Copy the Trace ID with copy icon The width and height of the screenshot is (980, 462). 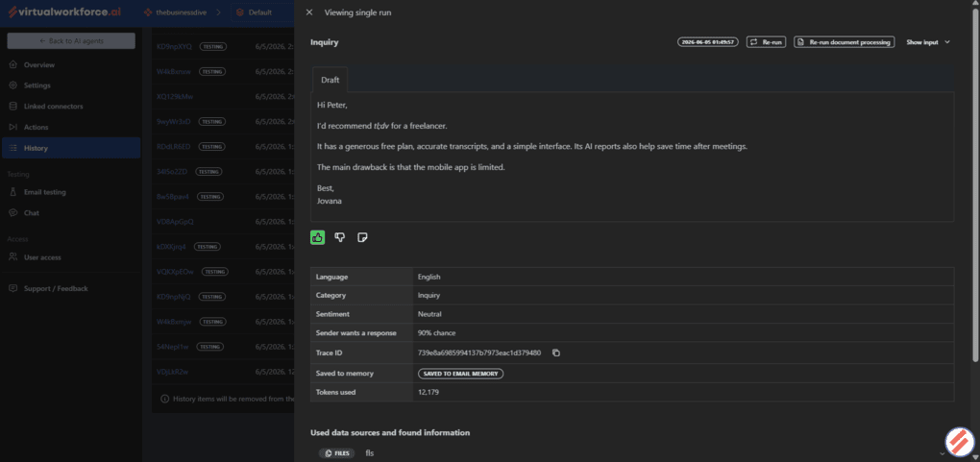pos(555,353)
